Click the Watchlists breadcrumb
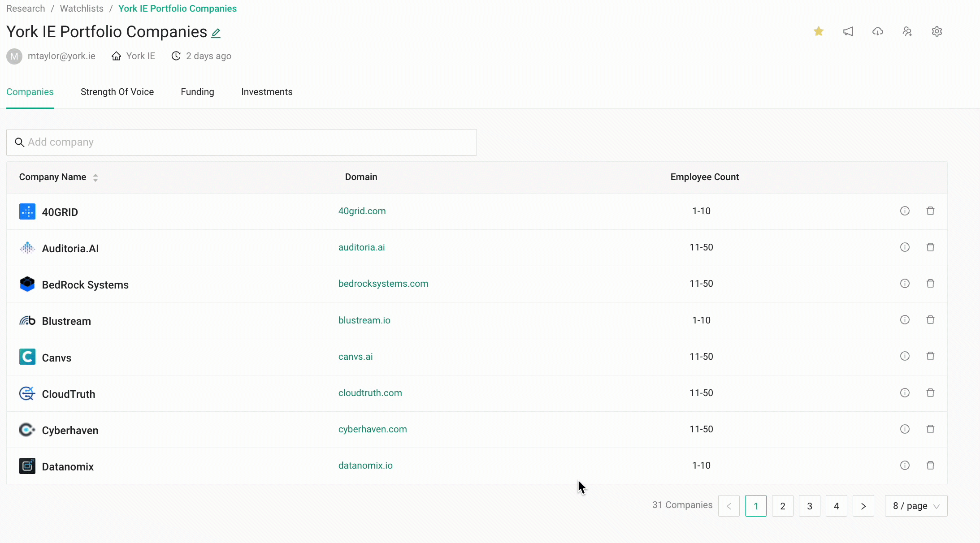The height and width of the screenshot is (543, 980). [82, 9]
